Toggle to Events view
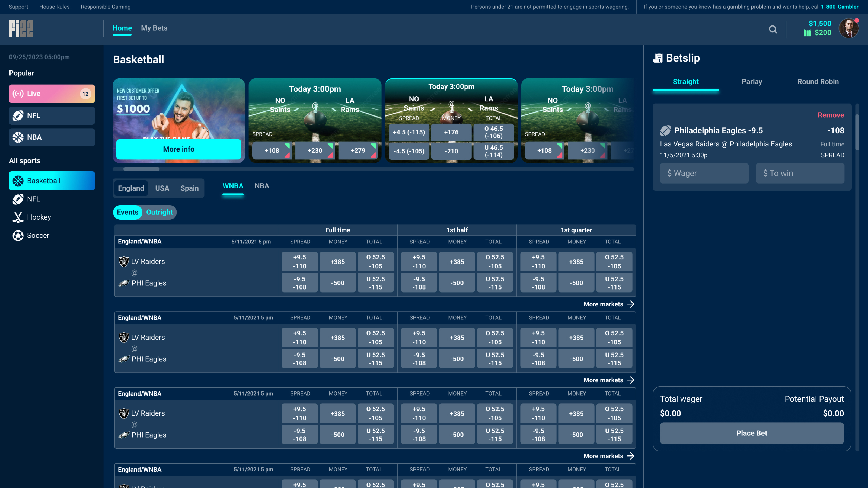The image size is (868, 488). click(x=127, y=212)
